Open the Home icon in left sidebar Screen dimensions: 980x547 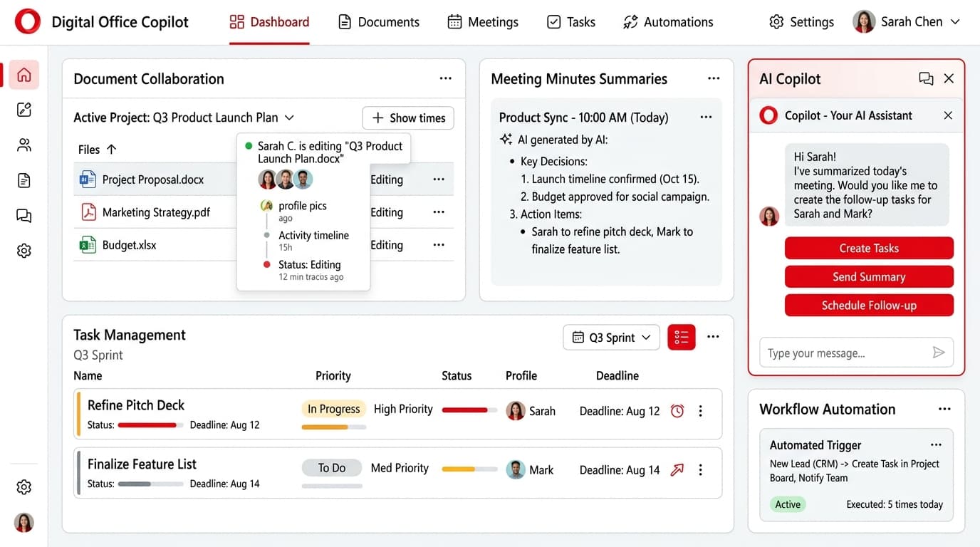[x=24, y=75]
